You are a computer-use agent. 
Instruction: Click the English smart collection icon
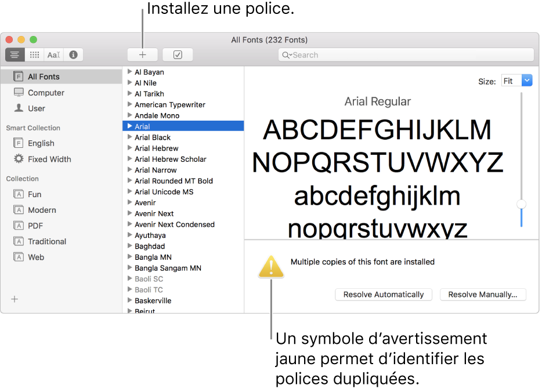tap(19, 143)
